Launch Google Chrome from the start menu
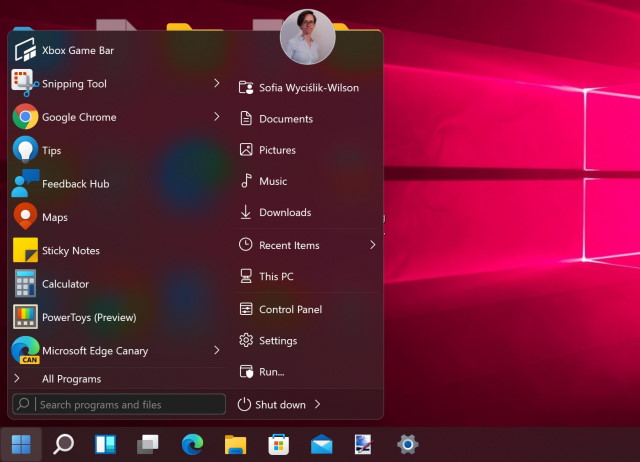The image size is (640, 462). pyautogui.click(x=79, y=117)
